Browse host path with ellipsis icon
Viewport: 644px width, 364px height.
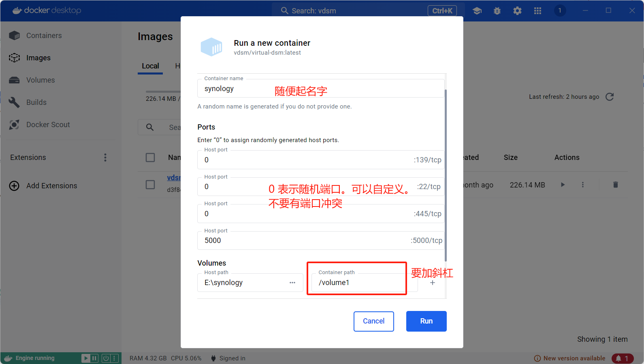coord(292,283)
